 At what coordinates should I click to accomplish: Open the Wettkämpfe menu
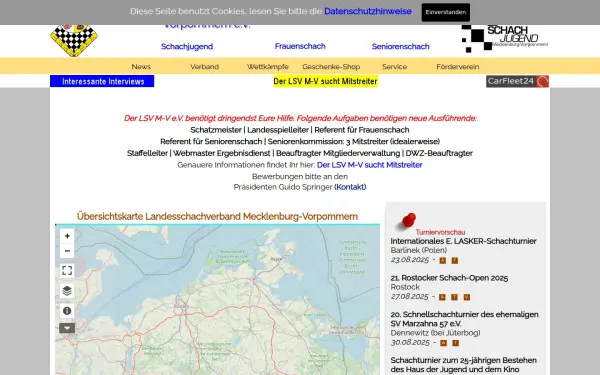point(268,67)
